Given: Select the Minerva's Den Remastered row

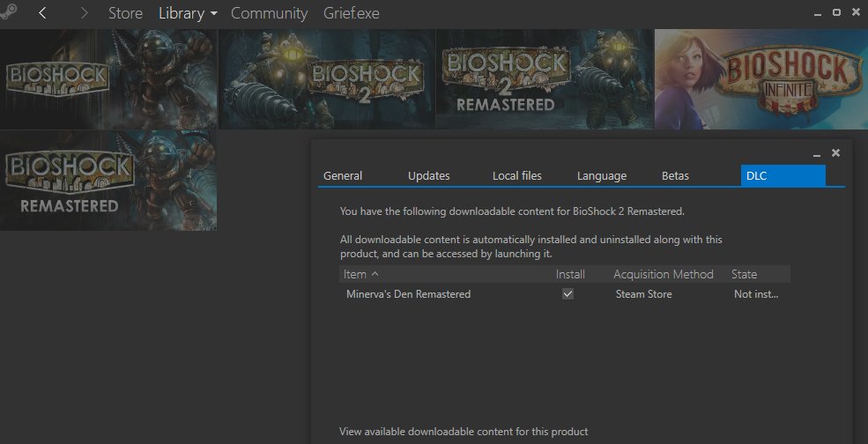Looking at the screenshot, I should pos(565,294).
